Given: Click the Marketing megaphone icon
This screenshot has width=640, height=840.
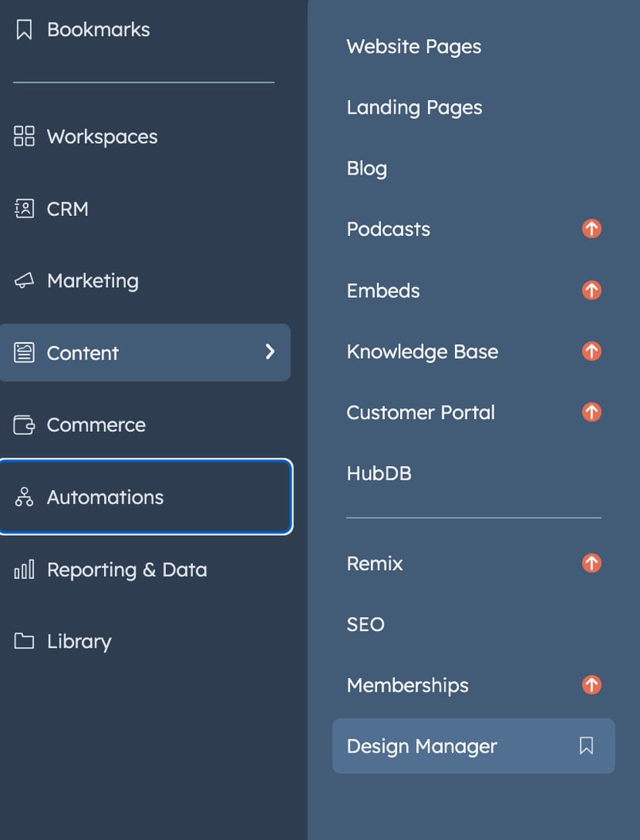Looking at the screenshot, I should coord(23,279).
